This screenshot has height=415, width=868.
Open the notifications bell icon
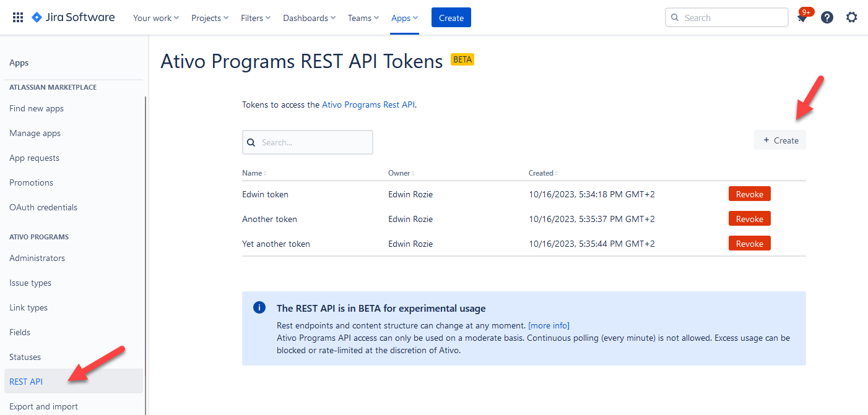point(802,18)
